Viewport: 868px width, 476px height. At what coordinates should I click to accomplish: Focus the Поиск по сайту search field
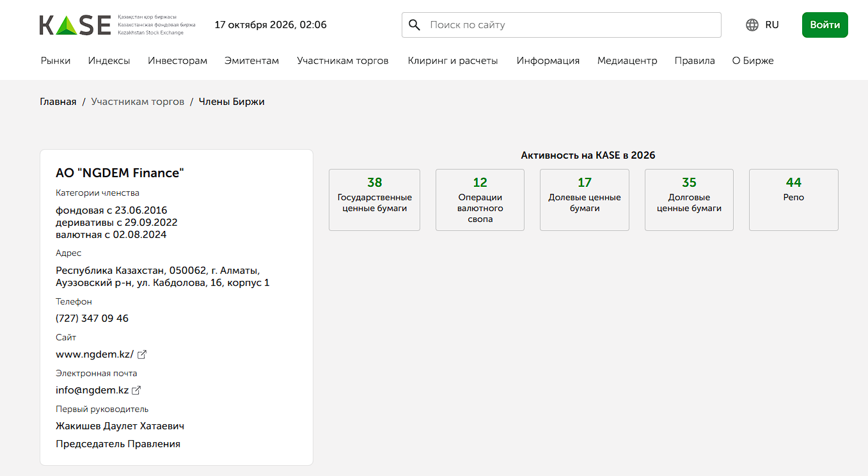(562, 25)
